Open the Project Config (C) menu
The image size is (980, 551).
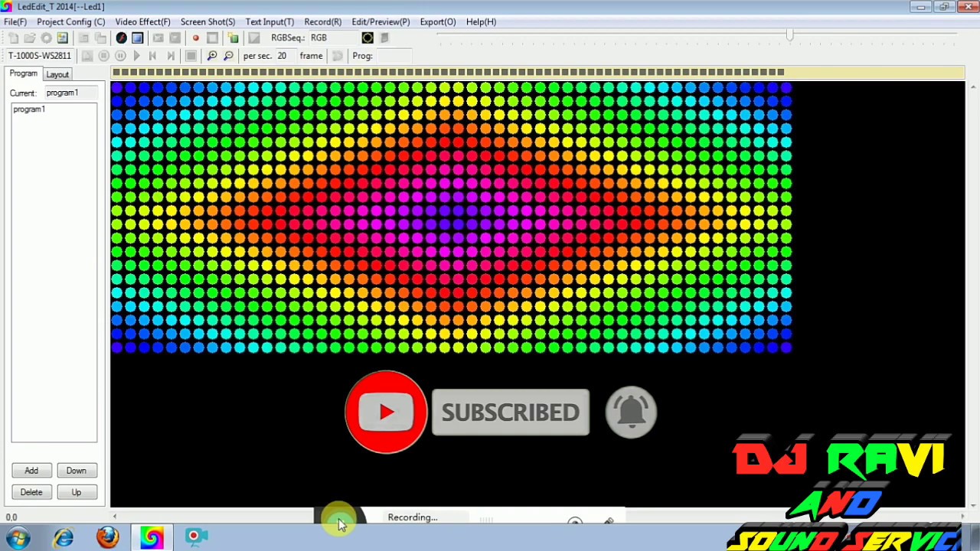[x=70, y=21]
